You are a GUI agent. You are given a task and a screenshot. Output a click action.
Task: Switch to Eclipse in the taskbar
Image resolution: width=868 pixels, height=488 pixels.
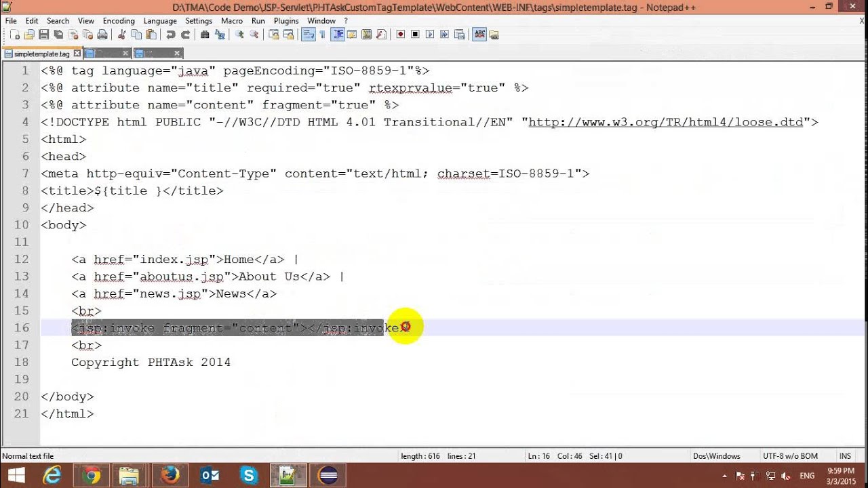point(328,475)
